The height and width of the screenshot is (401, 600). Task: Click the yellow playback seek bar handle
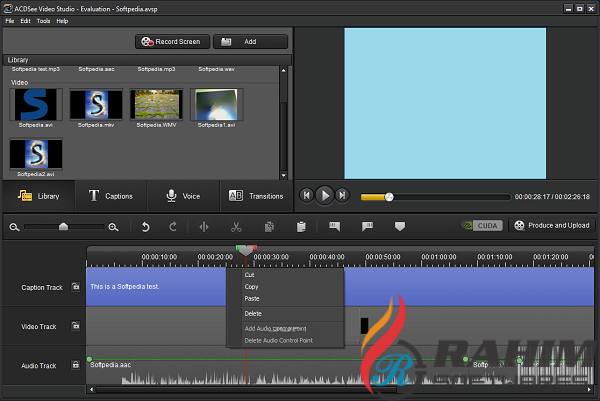[x=389, y=197]
